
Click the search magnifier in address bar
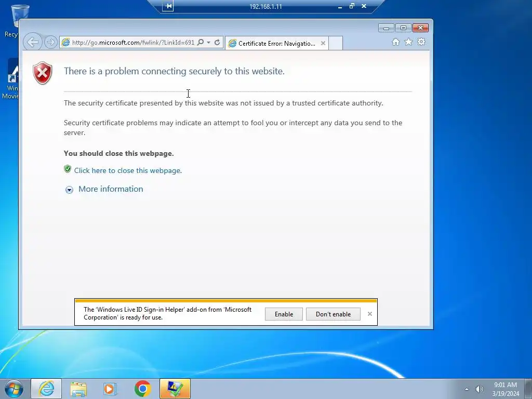click(201, 43)
